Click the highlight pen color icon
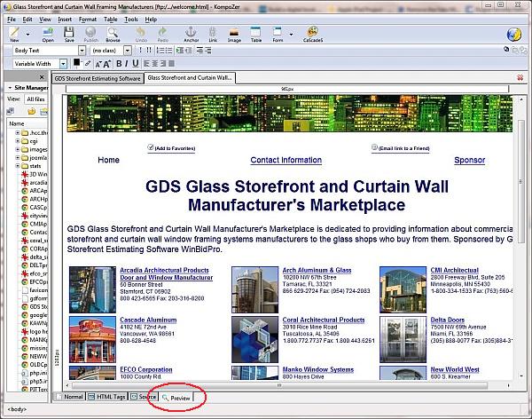The width and height of the screenshot is (532, 419). click(88, 63)
